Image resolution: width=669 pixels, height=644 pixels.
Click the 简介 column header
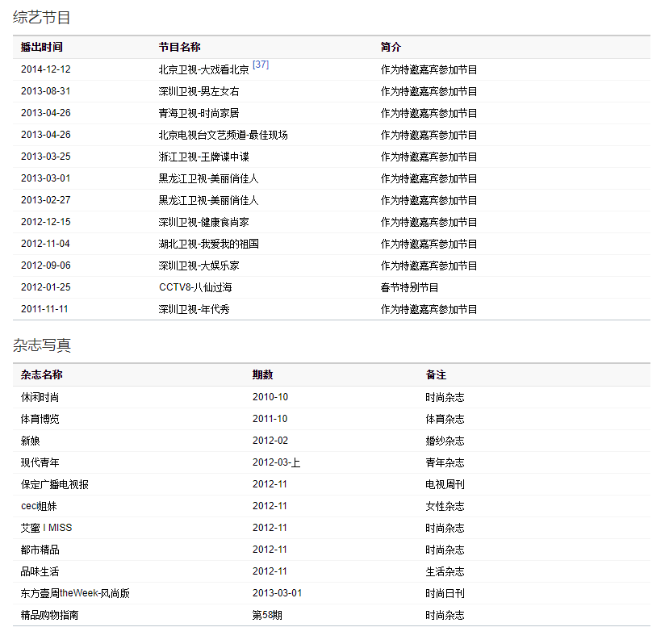click(x=391, y=48)
